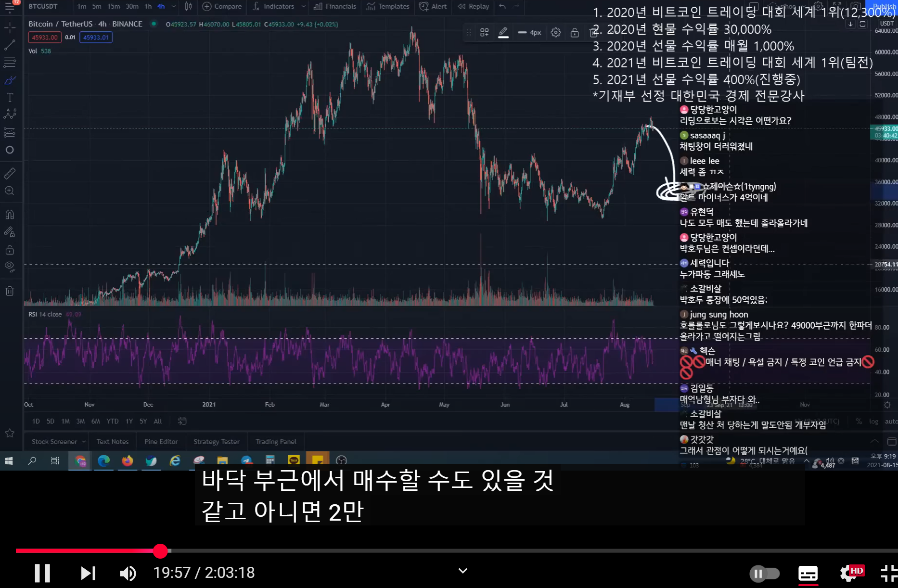Open the forecasting and measurement tools
898x588 pixels.
(x=10, y=132)
